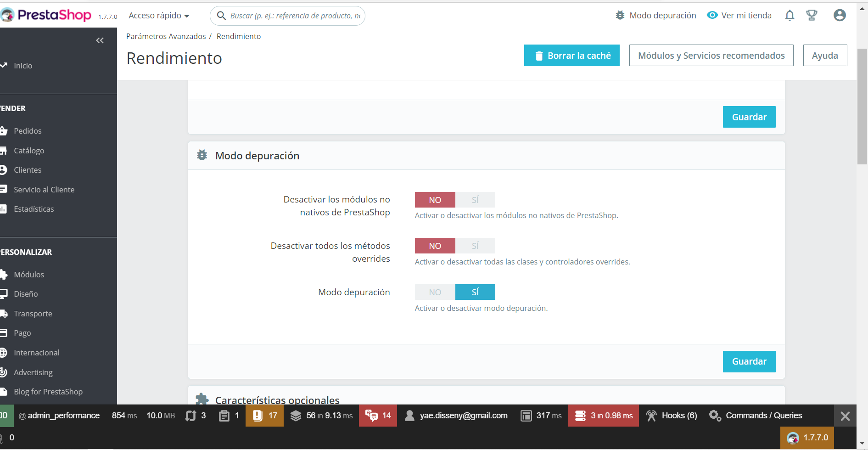The image size is (868, 450).
Task: Open Catálogo menu in sidebar
Action: [29, 151]
